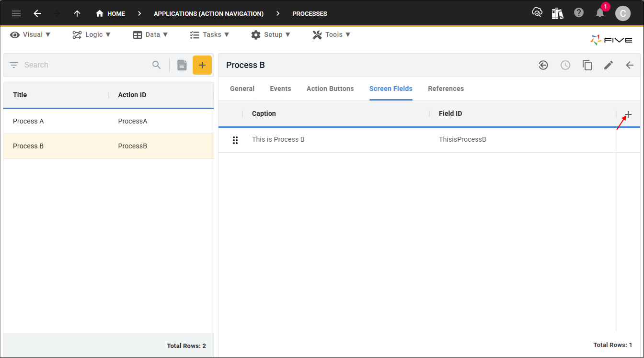This screenshot has width=644, height=358.
Task: Add a new process with yellow plus
Action: [x=202, y=65]
